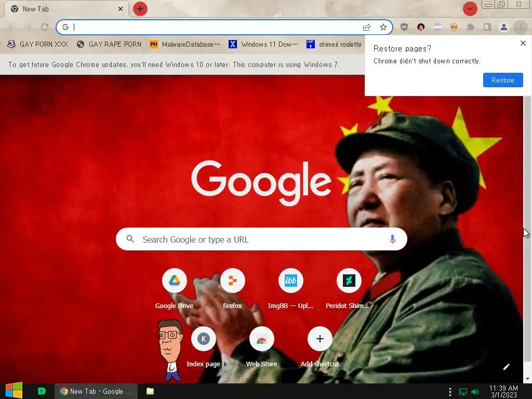Click the share page icon in the address bar
This screenshot has height=399, width=532.
[367, 27]
